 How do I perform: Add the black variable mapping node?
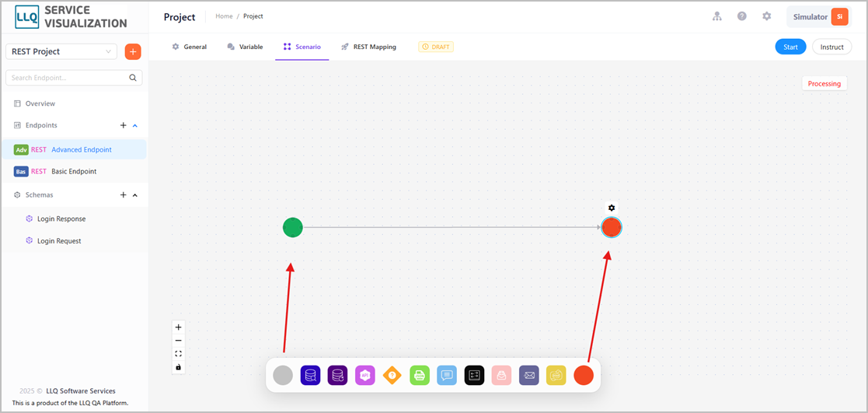pos(475,376)
